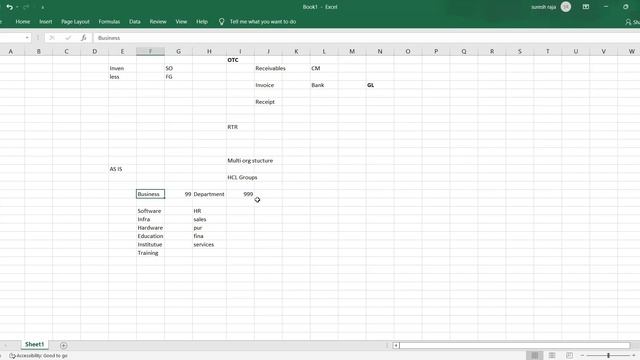Image resolution: width=640 pixels, height=360 pixels.
Task: Click the Software cell
Action: click(x=150, y=211)
